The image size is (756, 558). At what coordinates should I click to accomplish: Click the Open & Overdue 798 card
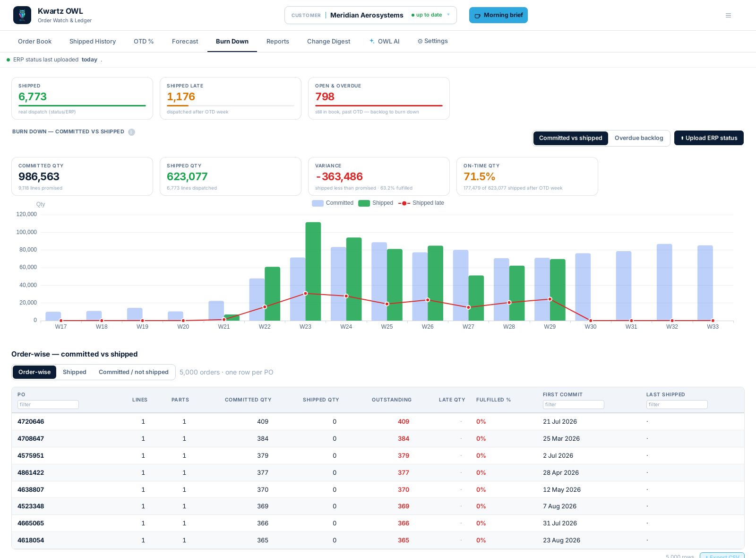[379, 98]
